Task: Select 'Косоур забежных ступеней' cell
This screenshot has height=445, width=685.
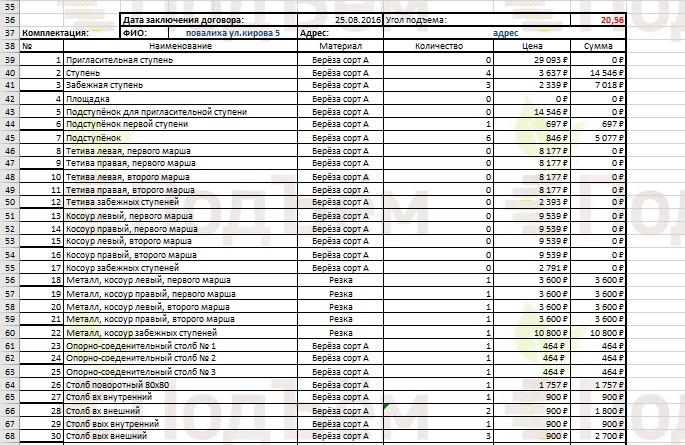Action: point(180,267)
